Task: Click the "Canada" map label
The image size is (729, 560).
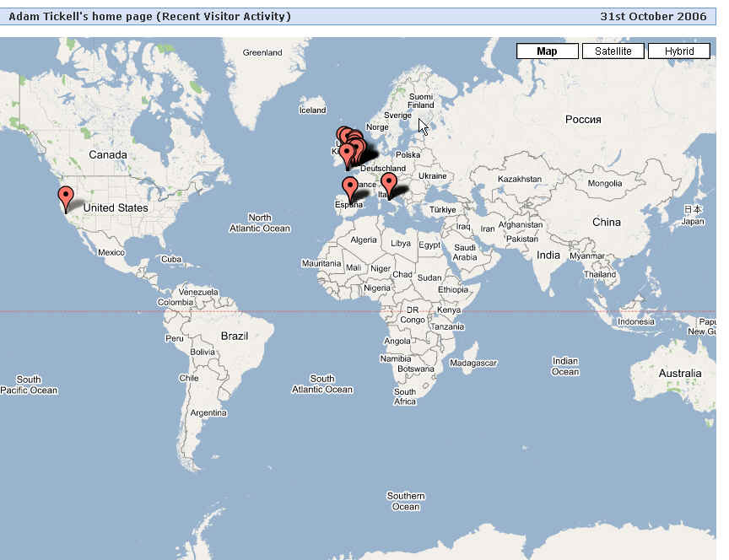Action: tap(108, 154)
